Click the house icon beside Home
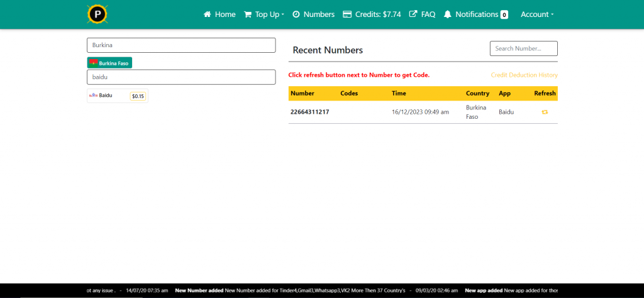The image size is (644, 298). point(208,14)
